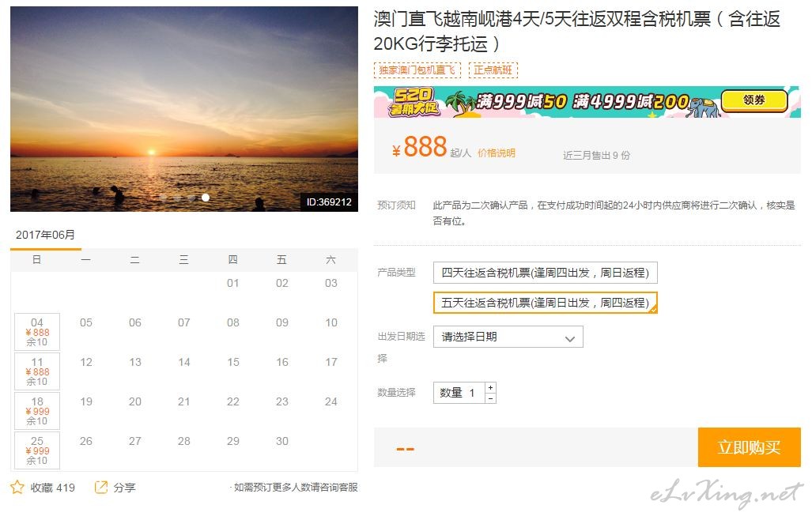Click the product title 澳门直飞越南岘港
This screenshot has height=520, width=812.
pos(577,31)
